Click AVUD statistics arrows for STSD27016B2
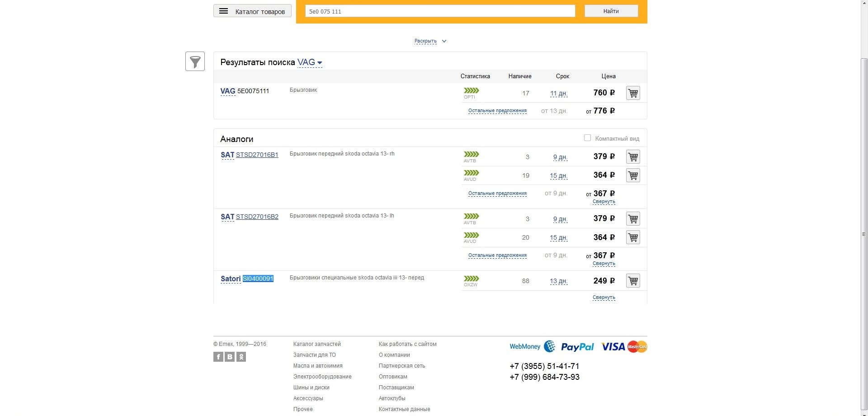Image resolution: width=868 pixels, height=416 pixels. click(x=471, y=235)
